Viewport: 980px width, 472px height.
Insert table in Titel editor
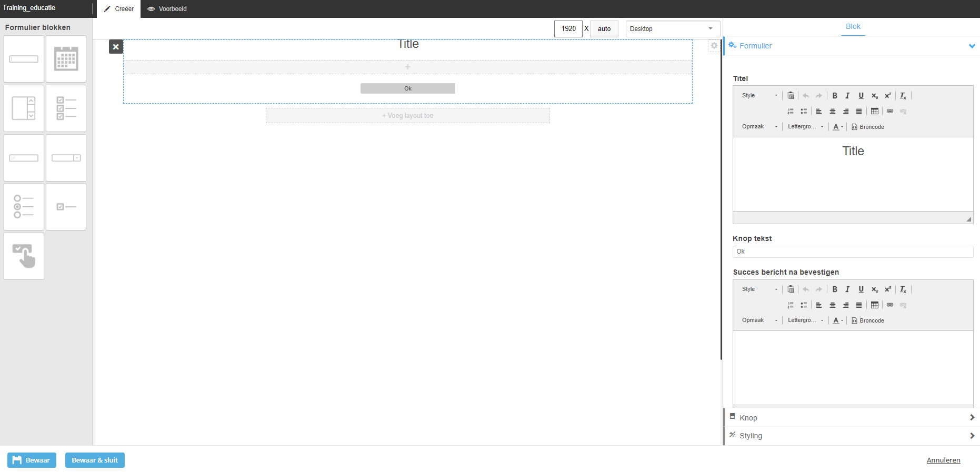point(875,111)
